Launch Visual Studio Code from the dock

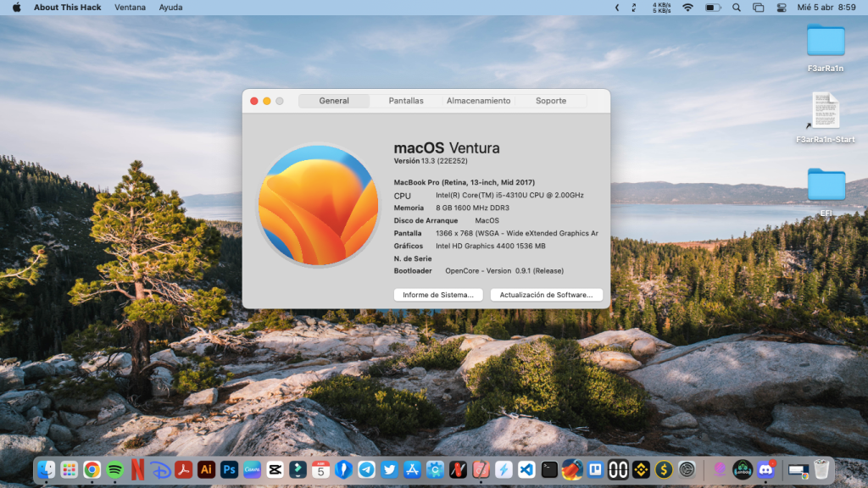[526, 469]
